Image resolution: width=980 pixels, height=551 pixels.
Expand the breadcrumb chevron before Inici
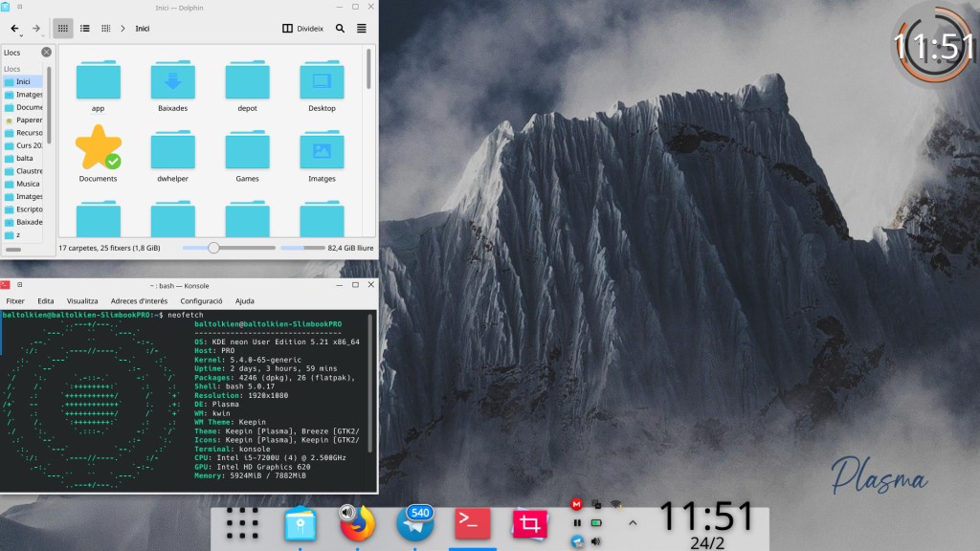pyautogui.click(x=123, y=29)
